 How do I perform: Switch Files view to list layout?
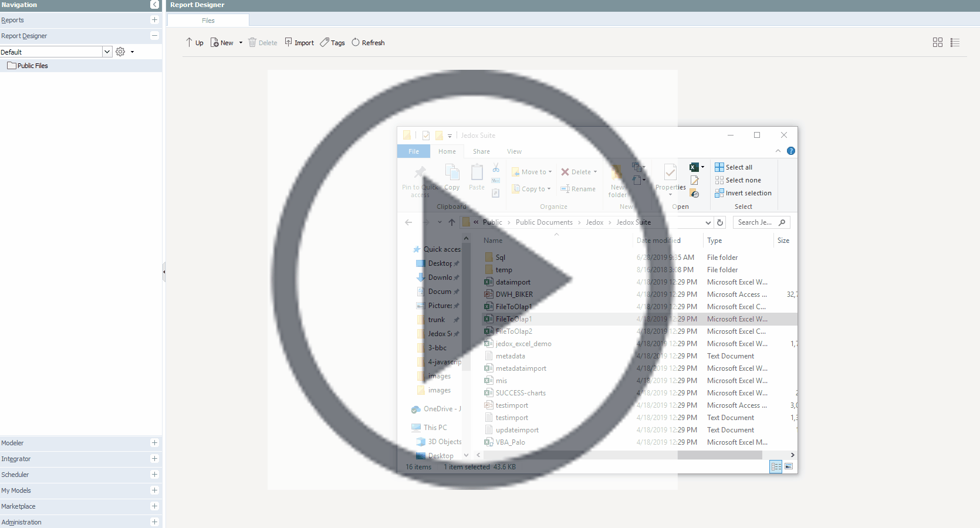955,42
